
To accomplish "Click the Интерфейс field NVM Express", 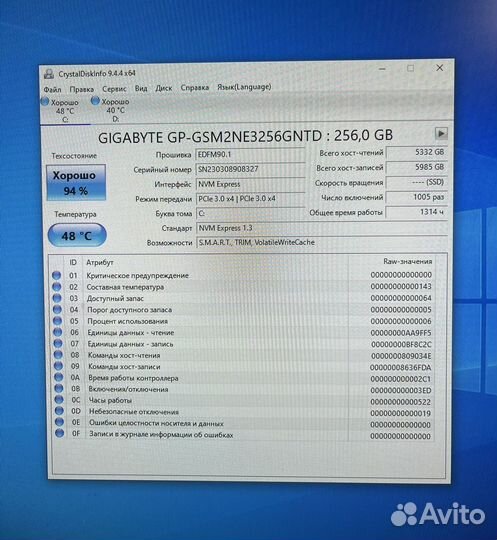I will [x=250, y=184].
